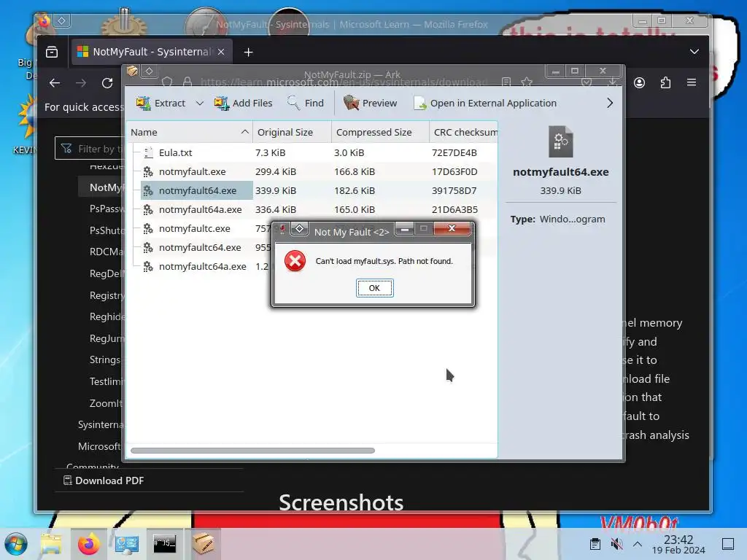Click the Firefox taskbar icon

(x=88, y=544)
